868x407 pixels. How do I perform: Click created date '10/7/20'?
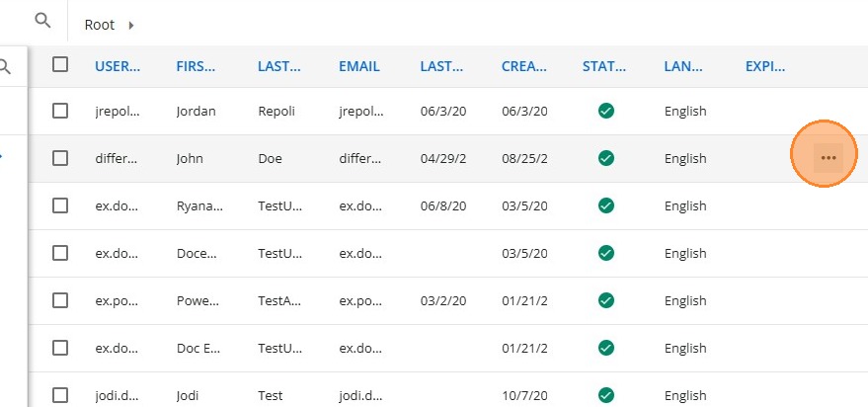[x=524, y=396]
